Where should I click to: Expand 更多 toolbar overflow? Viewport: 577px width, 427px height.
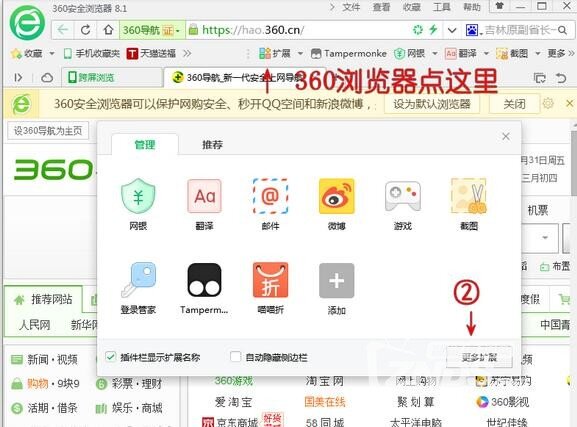(560, 54)
